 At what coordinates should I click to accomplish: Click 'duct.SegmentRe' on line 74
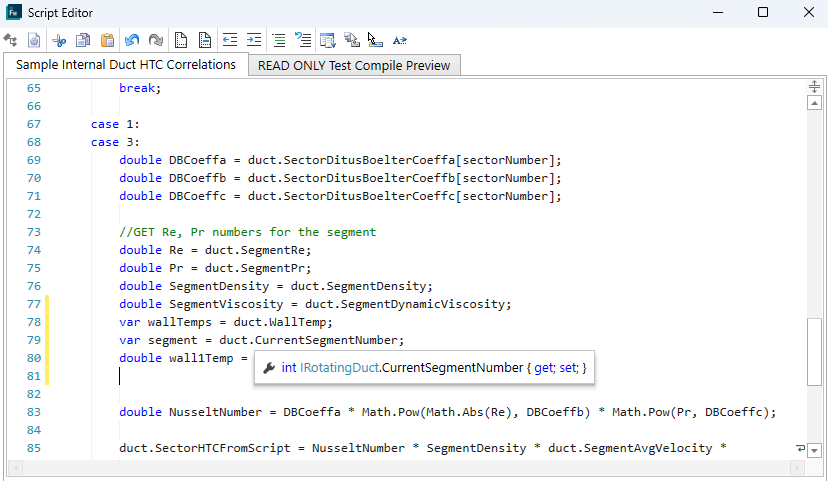[256, 250]
